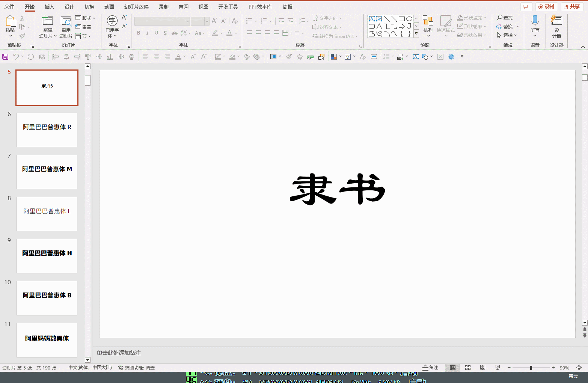Toggle text Shadow button

(165, 33)
